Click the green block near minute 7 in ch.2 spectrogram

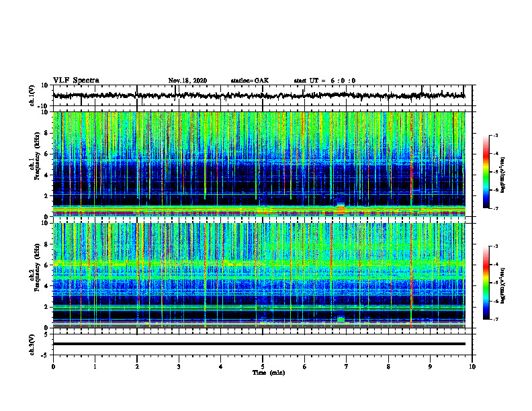pyautogui.click(x=341, y=319)
